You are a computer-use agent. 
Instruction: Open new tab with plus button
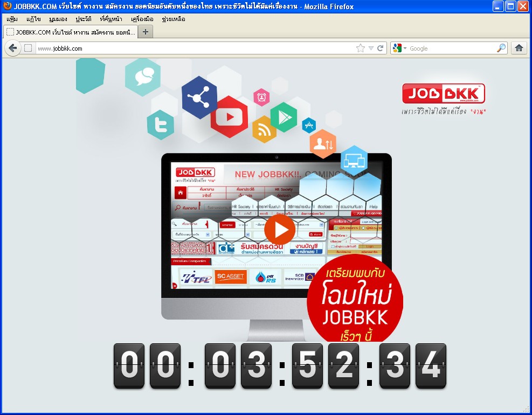(145, 32)
